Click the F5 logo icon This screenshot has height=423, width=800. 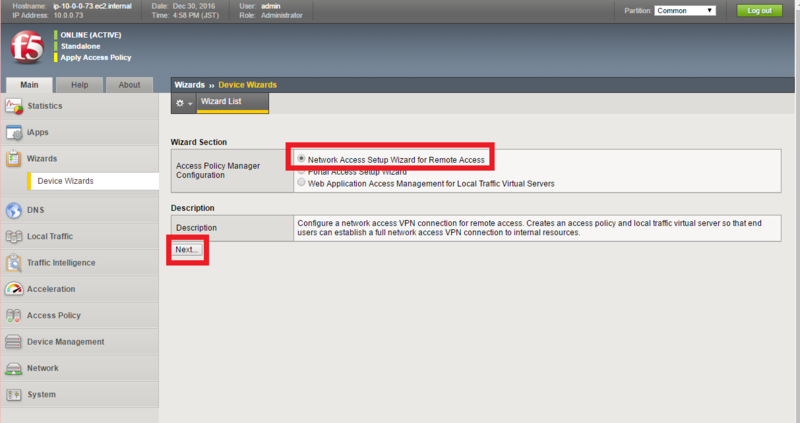[x=27, y=46]
